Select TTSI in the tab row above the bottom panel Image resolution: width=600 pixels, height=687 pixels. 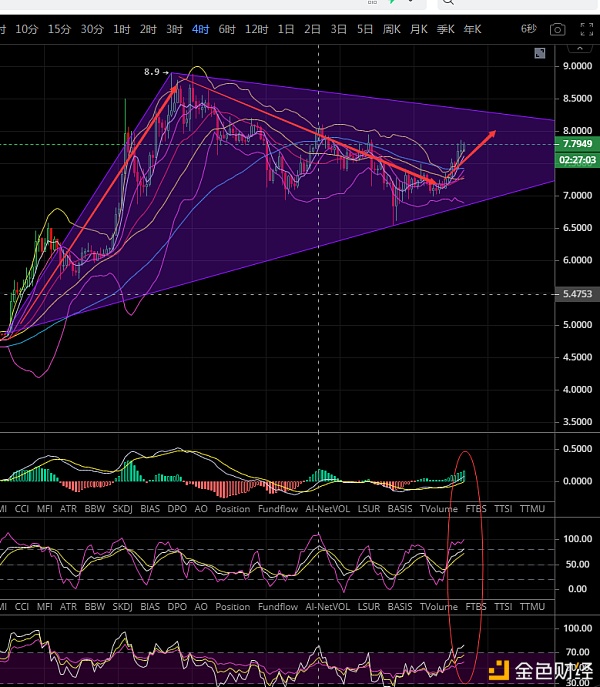[503, 607]
